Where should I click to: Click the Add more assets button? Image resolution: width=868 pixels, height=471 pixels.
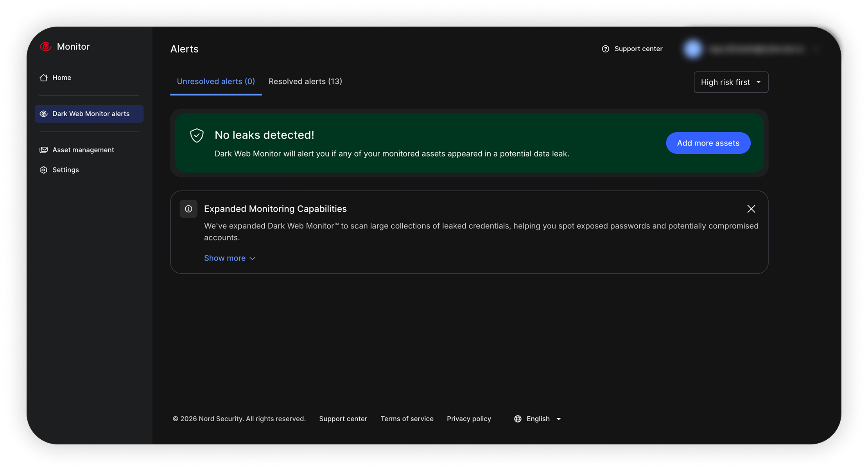click(x=708, y=143)
